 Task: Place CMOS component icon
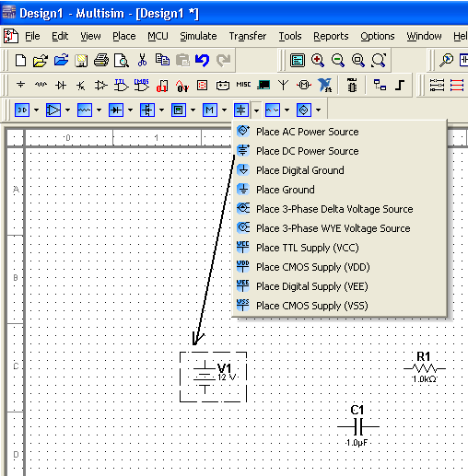click(x=141, y=85)
